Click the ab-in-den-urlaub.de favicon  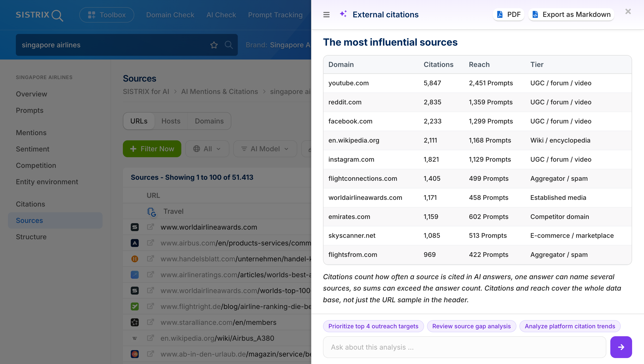135,354
